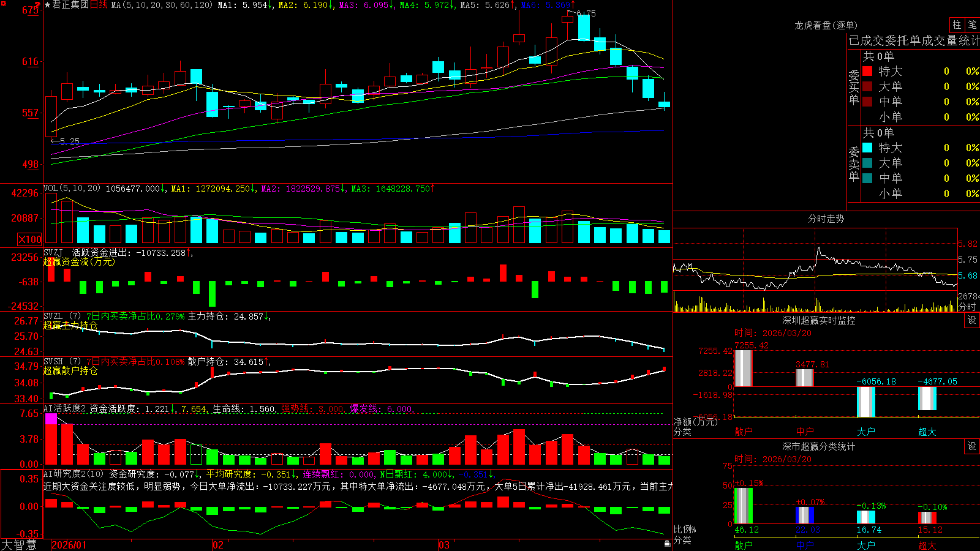
Task: Click the -4677.05 bar value for 超大
Action: [x=938, y=381]
